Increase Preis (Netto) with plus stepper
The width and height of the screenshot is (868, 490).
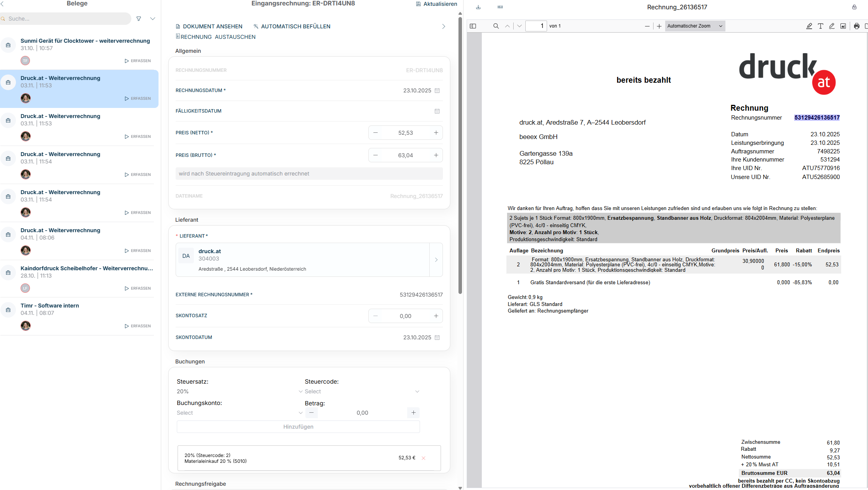coord(436,133)
